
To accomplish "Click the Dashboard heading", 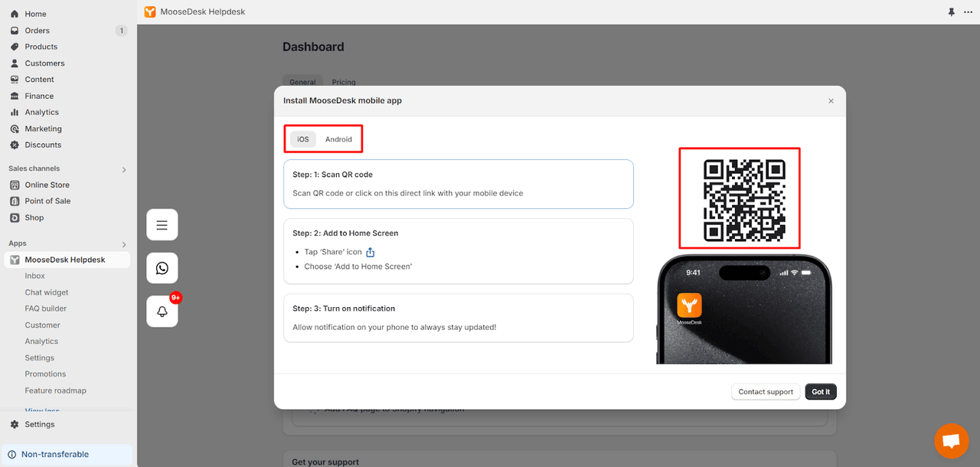I will [x=313, y=47].
